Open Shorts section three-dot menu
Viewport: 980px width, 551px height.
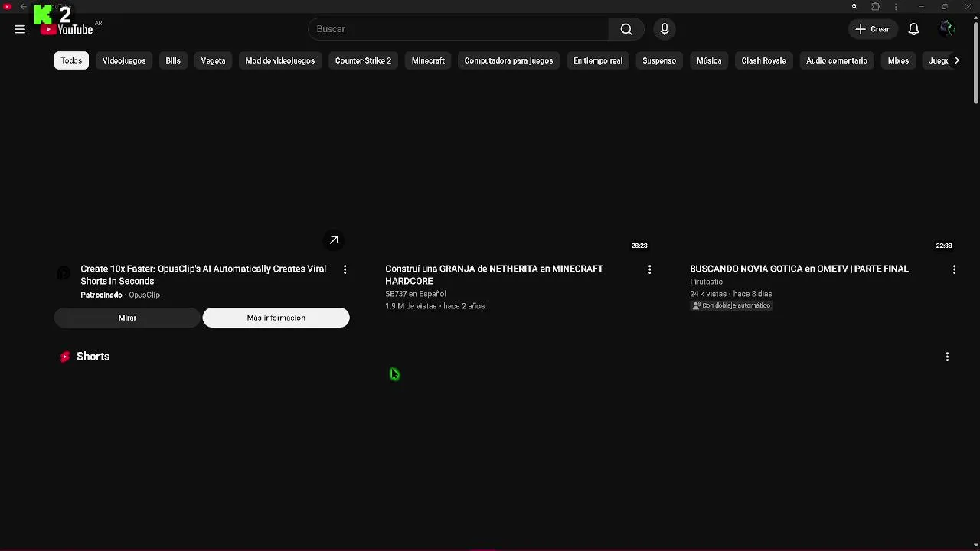(x=947, y=357)
